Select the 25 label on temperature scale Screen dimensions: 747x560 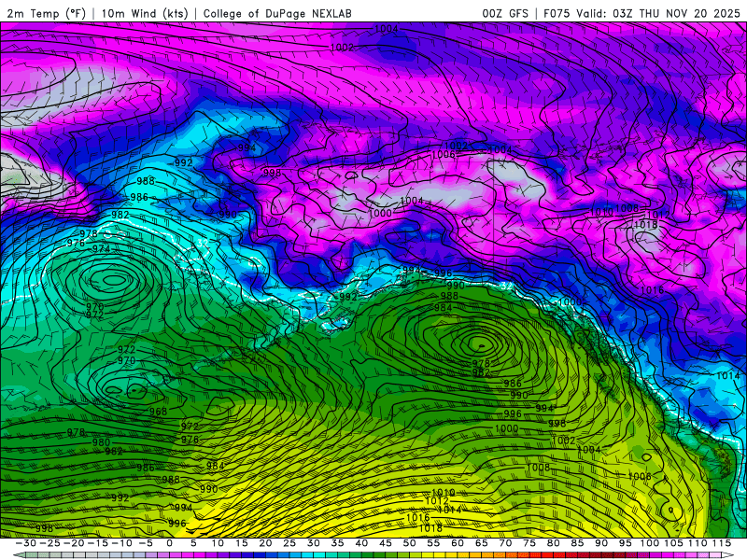click(x=289, y=543)
